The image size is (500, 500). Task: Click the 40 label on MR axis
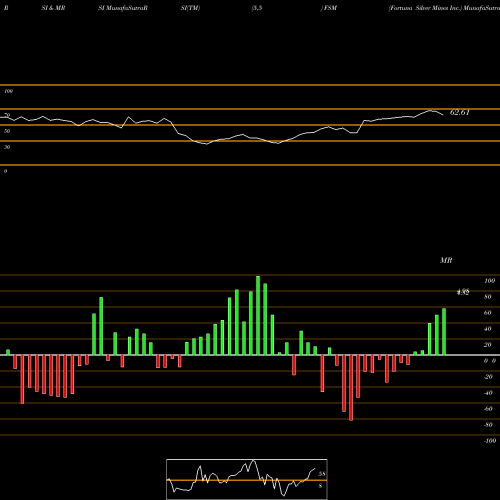click(x=488, y=329)
